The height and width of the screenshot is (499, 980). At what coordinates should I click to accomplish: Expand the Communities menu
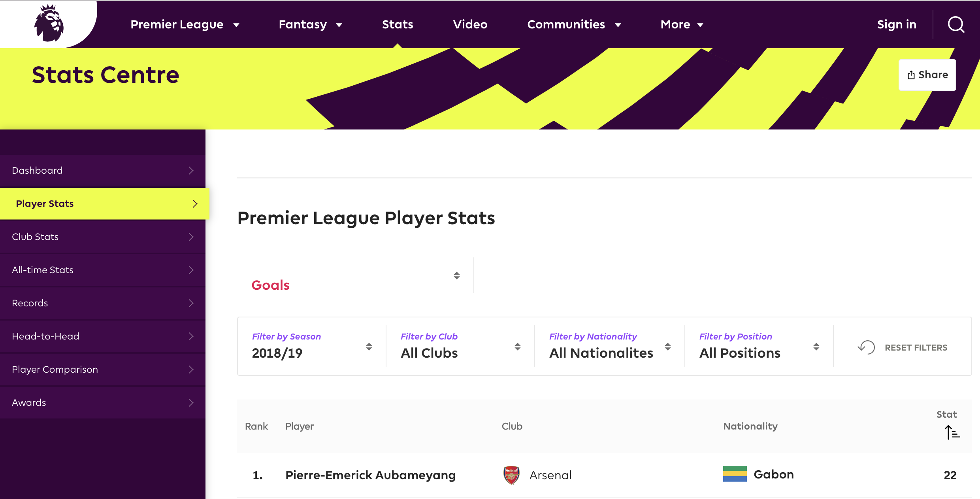click(x=574, y=24)
